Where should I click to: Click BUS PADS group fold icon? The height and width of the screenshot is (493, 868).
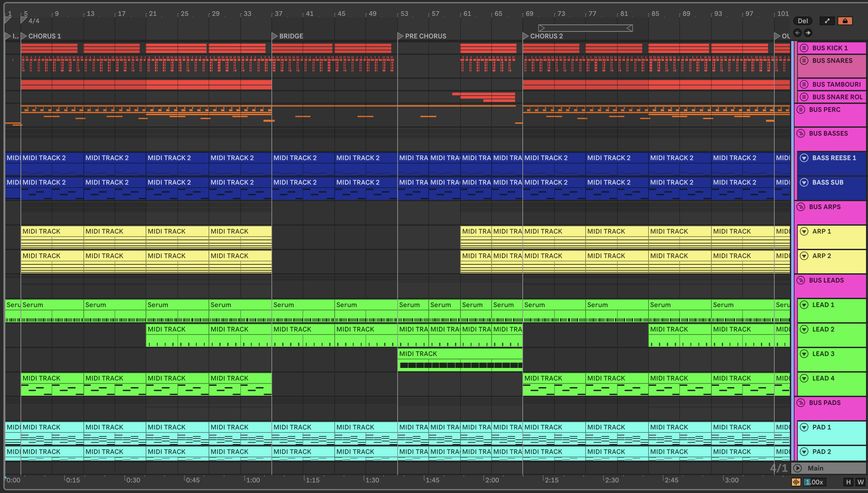click(801, 403)
